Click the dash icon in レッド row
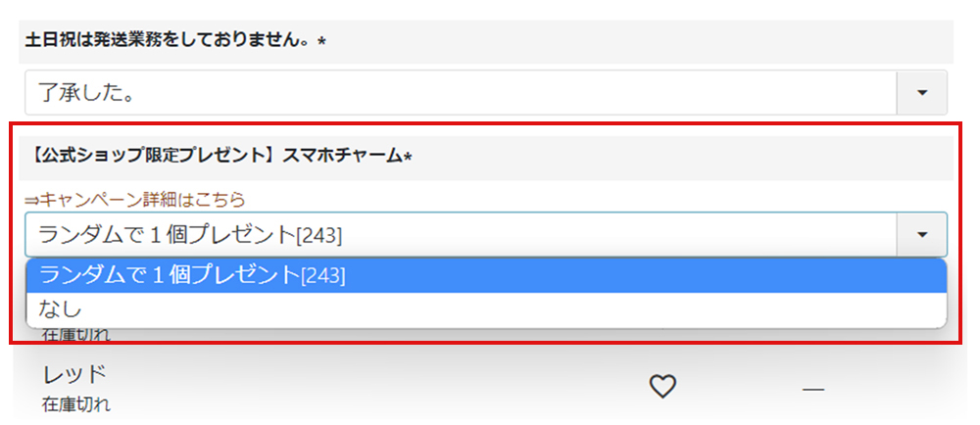 (x=812, y=390)
